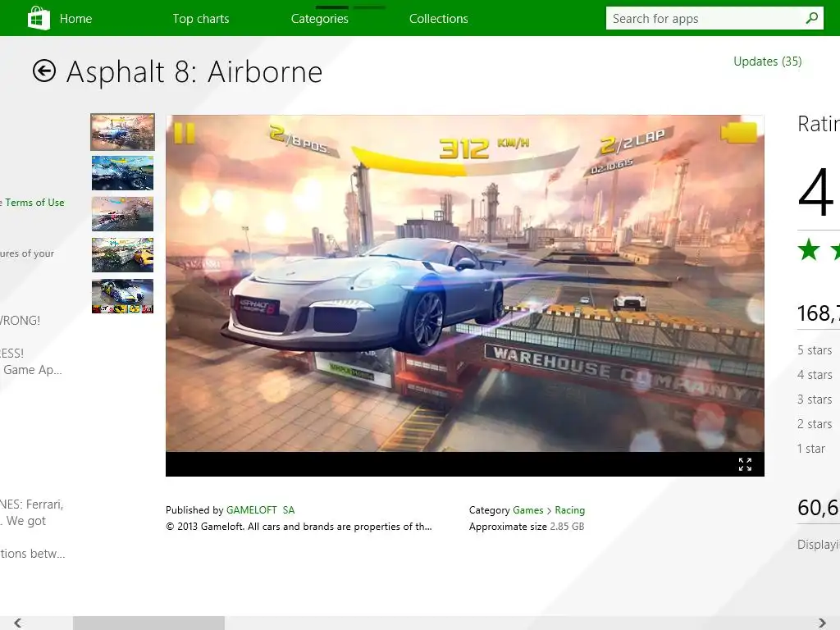Open Updates (35) link

pos(768,62)
